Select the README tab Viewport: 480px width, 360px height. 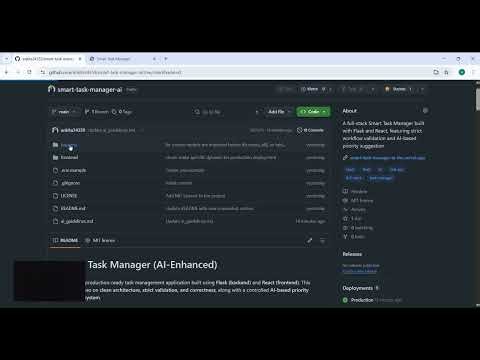pos(65,240)
